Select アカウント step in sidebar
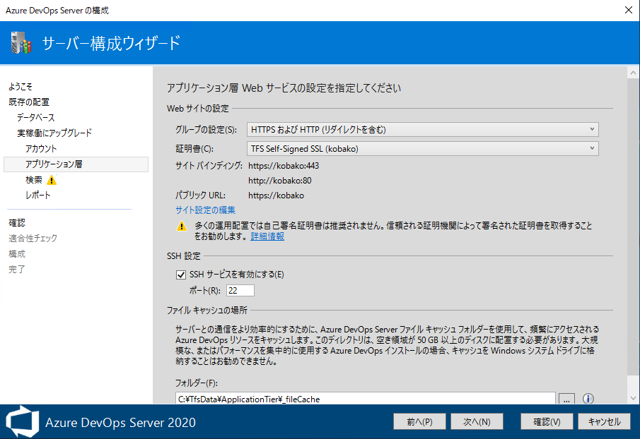 click(41, 149)
